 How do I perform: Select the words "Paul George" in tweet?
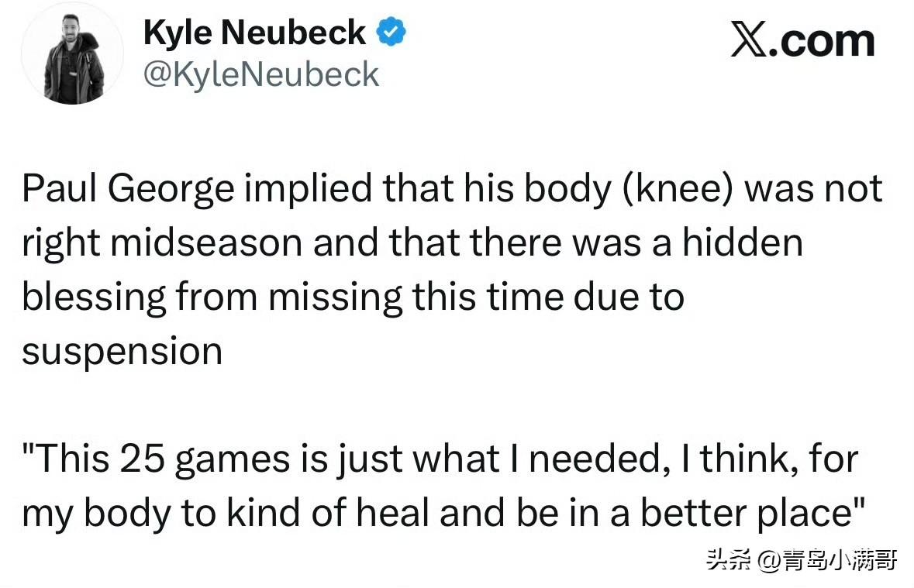click(128, 189)
